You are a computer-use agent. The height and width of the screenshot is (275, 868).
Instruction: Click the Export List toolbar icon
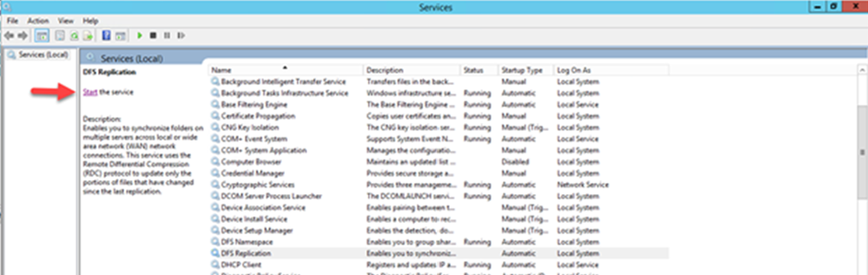click(x=88, y=35)
